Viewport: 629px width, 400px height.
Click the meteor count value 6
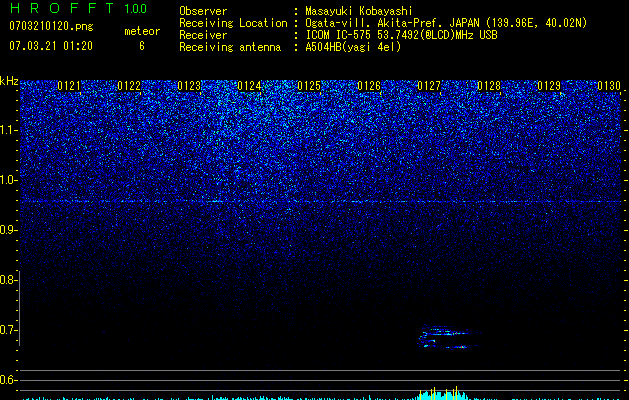(142, 46)
